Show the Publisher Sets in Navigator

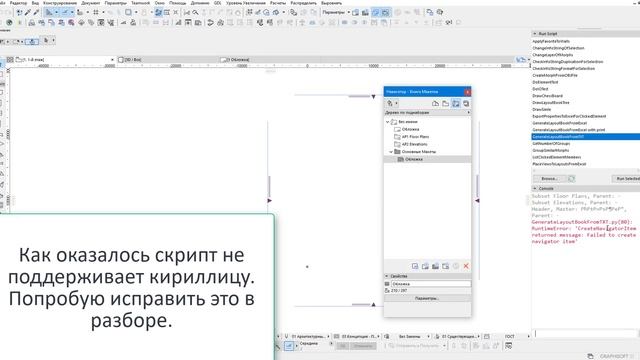coord(466,104)
